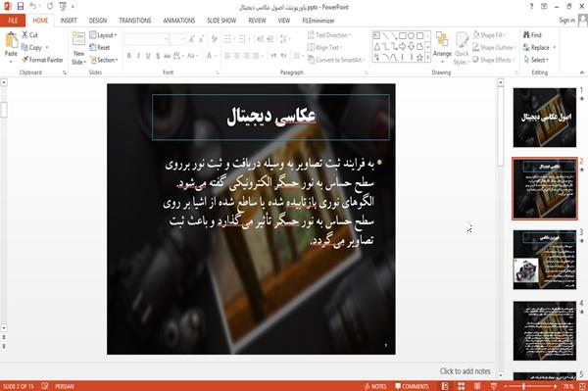Select slide 3 thumbnail in the panel
Image resolution: width=588 pixels, height=391 pixels.
point(545,260)
